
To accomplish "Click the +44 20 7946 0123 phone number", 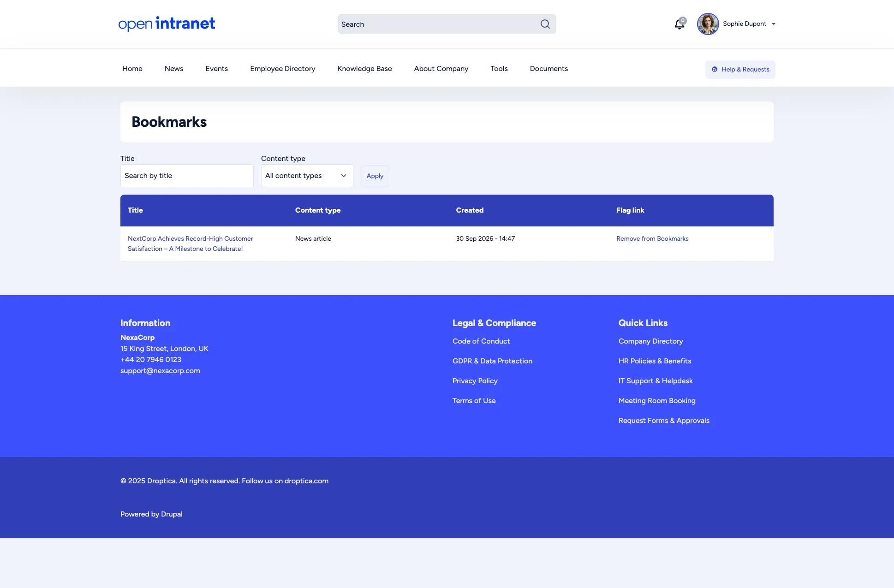I will (151, 360).
